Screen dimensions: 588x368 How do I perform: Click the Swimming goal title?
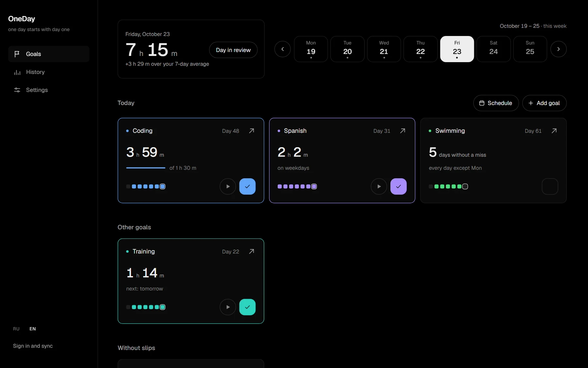point(450,131)
